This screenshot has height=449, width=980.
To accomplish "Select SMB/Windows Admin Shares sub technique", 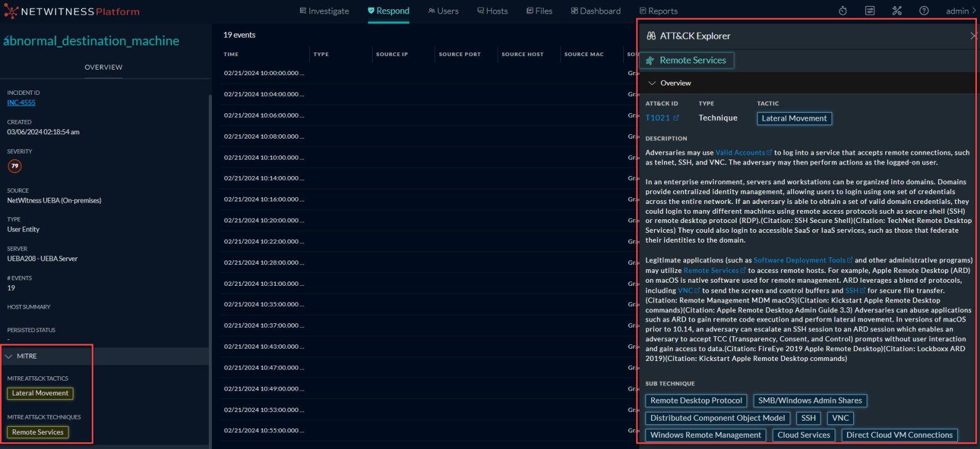I will pos(810,401).
